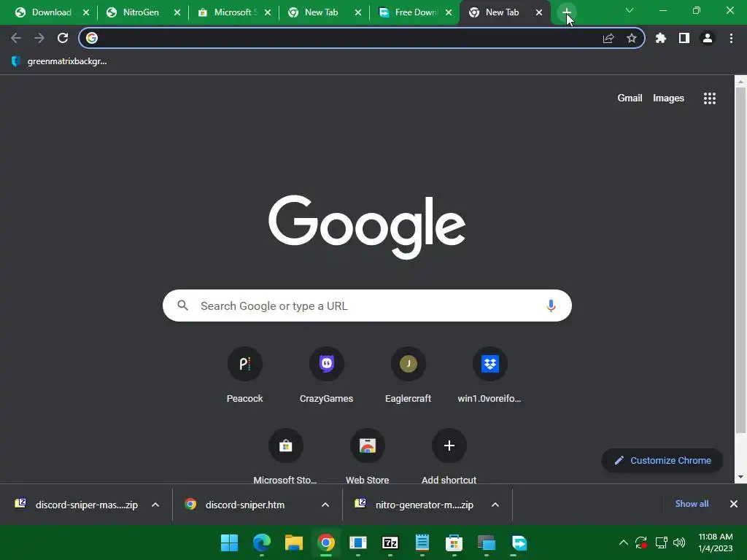The width and height of the screenshot is (747, 560).
Task: Open Microsoft Store from the taskbar
Action: pos(454,542)
